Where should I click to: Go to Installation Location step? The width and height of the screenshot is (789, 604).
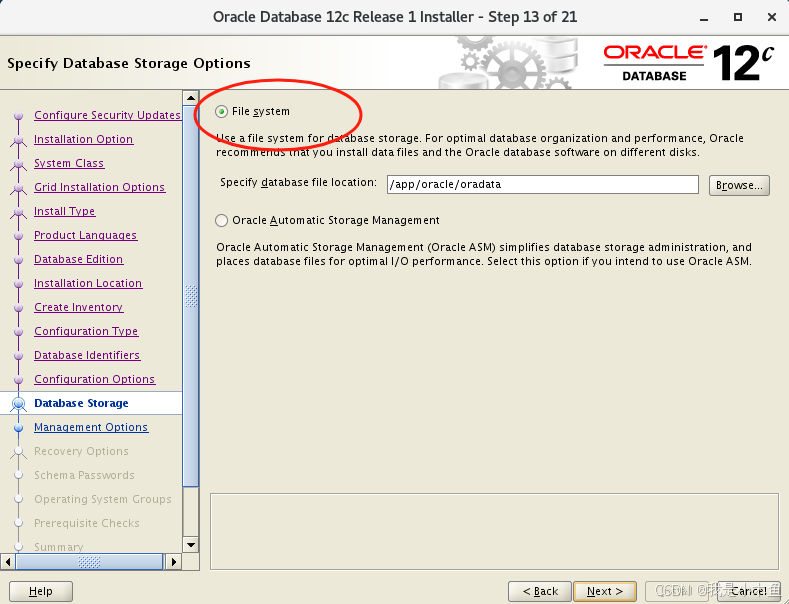coord(88,283)
